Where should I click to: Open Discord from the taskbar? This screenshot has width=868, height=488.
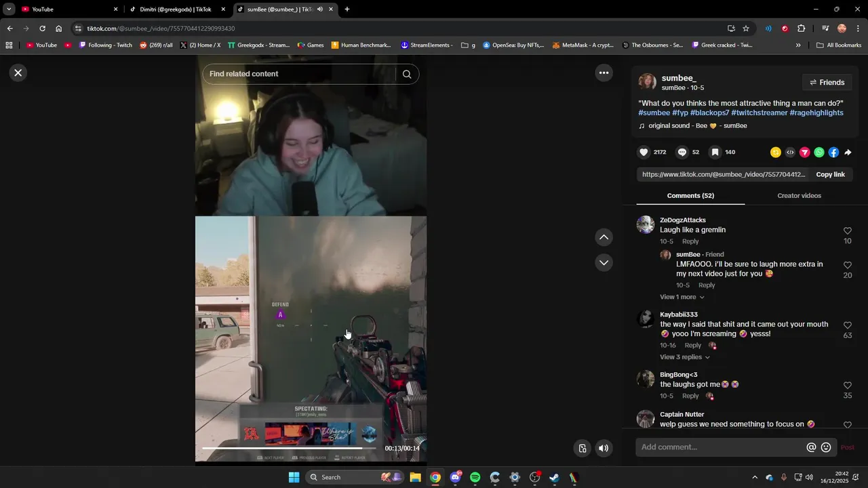[455, 477]
